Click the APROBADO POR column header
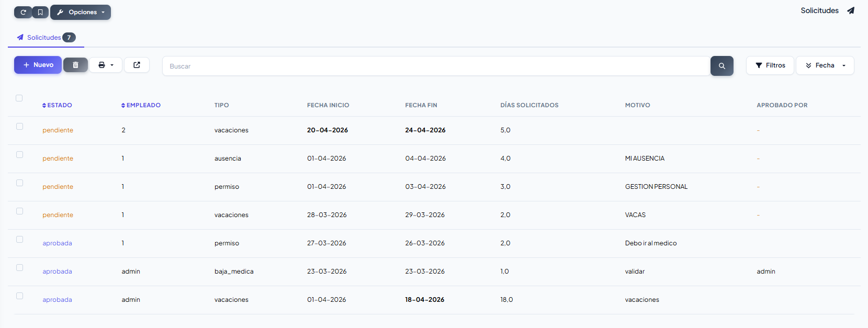868x328 pixels. (782, 105)
